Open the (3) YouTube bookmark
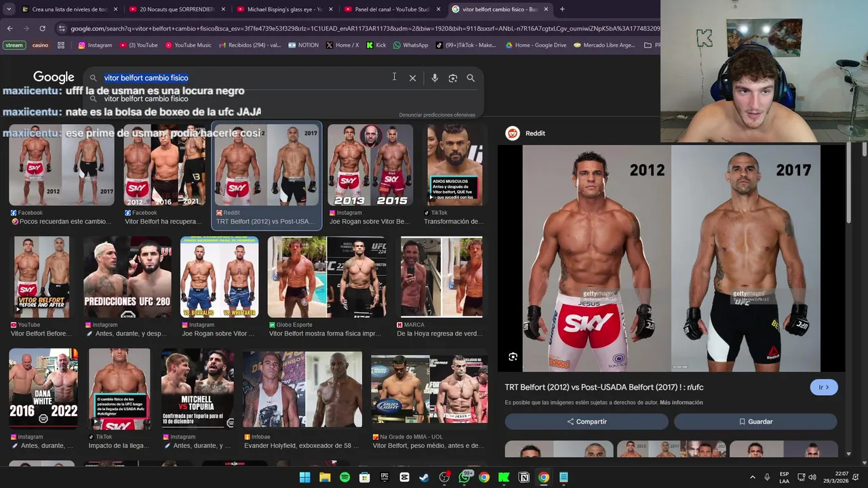This screenshot has width=868, height=488. point(139,45)
